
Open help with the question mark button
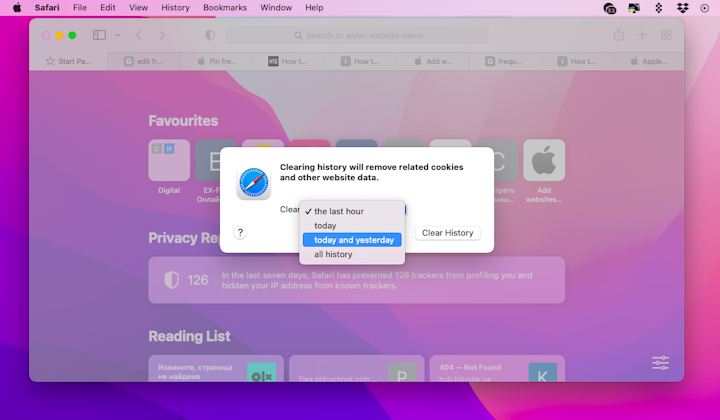(240, 233)
